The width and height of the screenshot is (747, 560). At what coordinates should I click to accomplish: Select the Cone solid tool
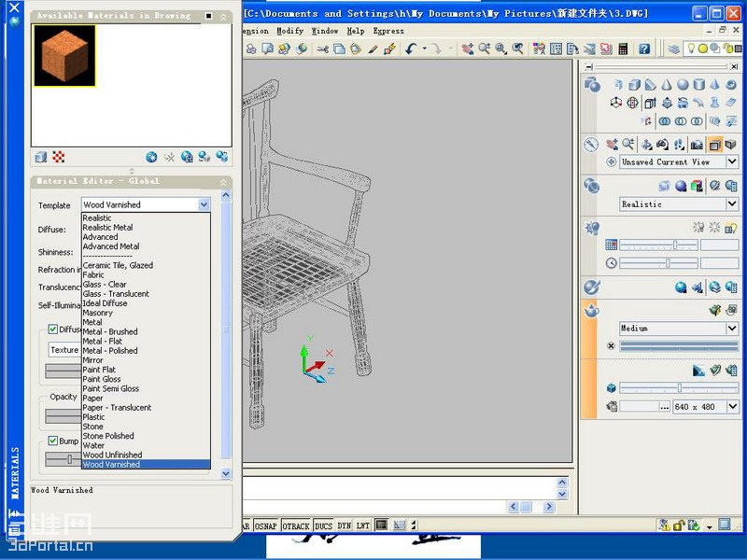(667, 85)
